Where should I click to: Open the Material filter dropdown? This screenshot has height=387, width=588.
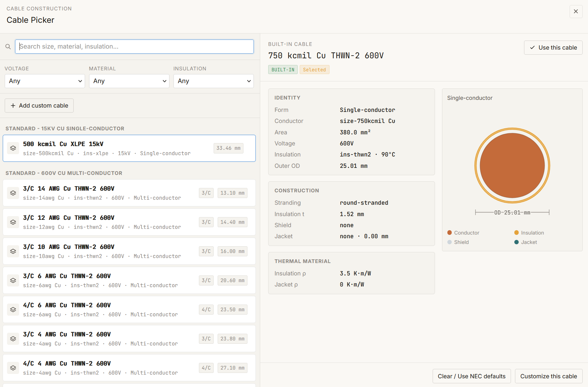click(x=129, y=81)
